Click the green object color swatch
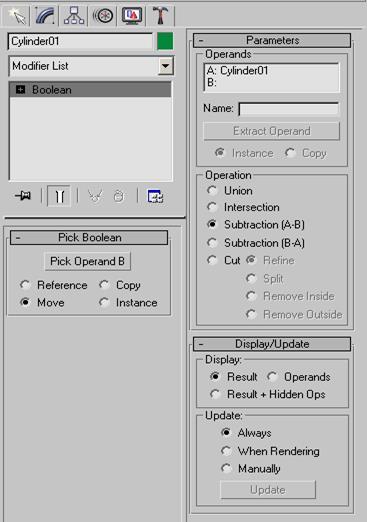Screen dimensions: 367x522 pos(165,41)
